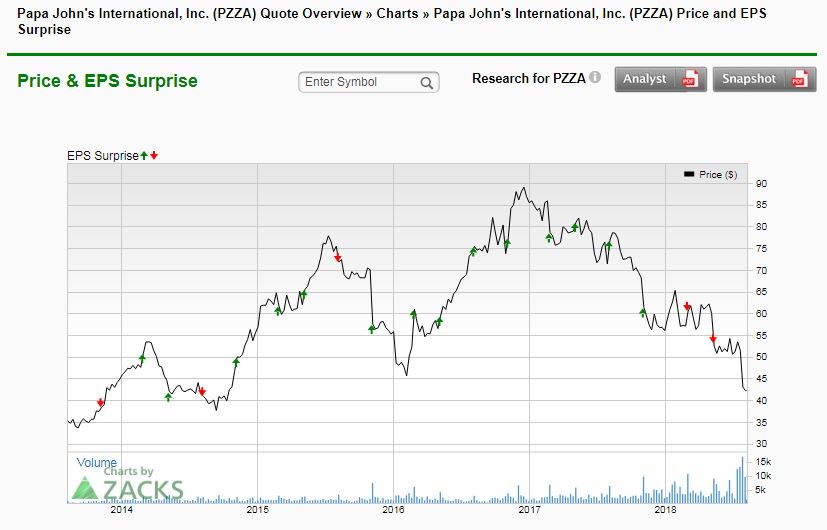The height and width of the screenshot is (530, 827).
Task: Click the Price & EPS Surprise heading
Action: click(x=108, y=81)
